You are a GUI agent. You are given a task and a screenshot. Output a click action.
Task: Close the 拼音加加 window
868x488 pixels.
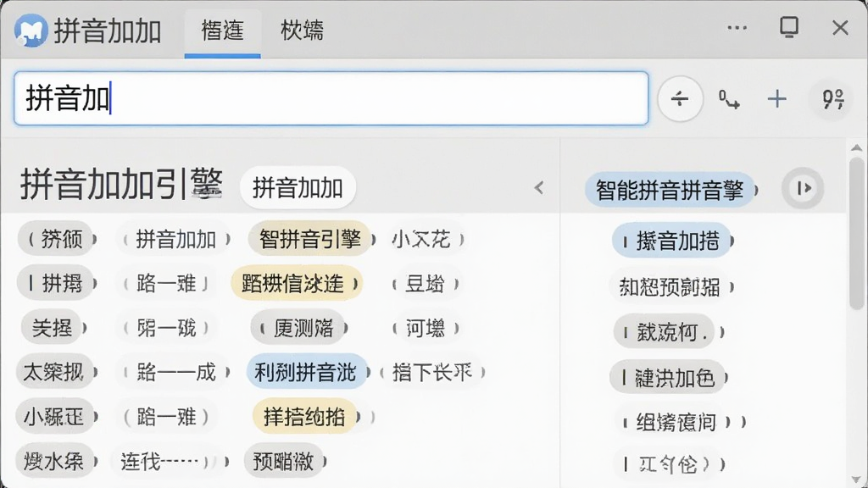(840, 27)
